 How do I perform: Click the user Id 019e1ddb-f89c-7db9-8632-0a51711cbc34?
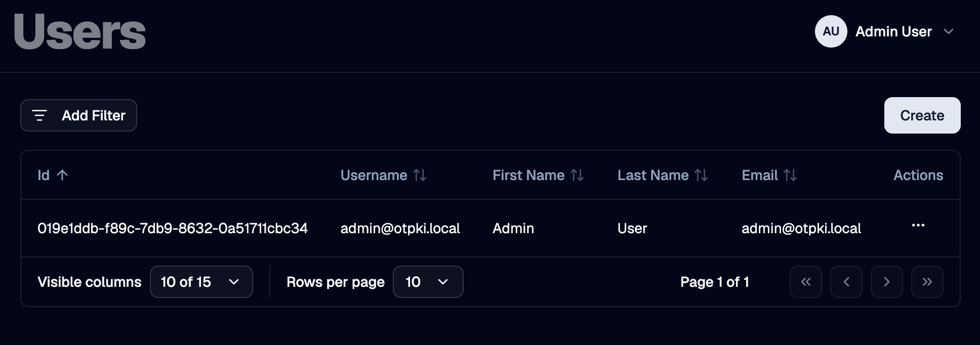173,228
